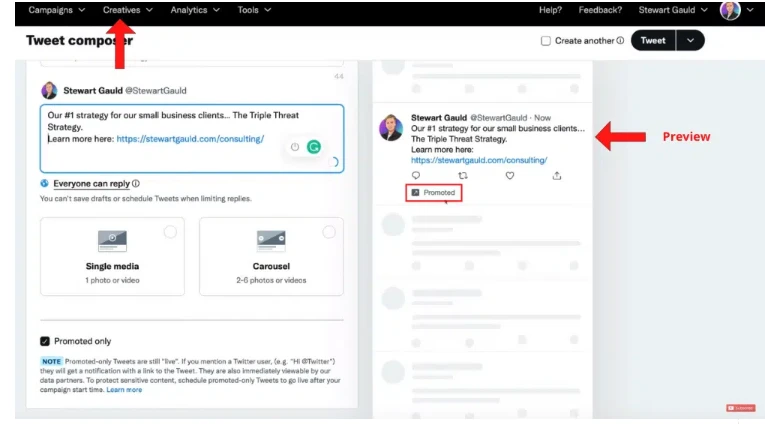This screenshot has width=765, height=424.
Task: Click the Grammarly green G icon
Action: pos(314,147)
